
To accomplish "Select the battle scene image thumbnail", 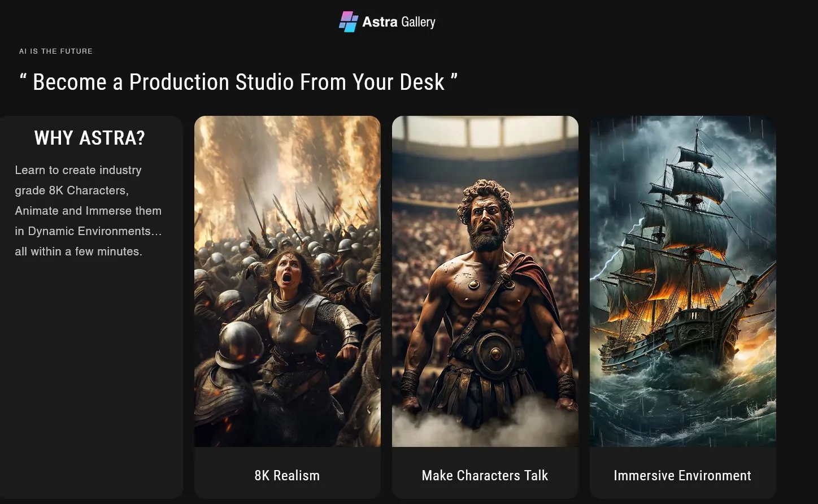I will [x=287, y=281].
